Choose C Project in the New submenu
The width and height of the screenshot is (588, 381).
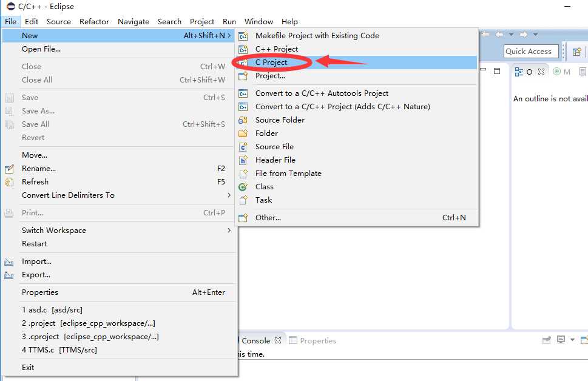tap(356, 62)
